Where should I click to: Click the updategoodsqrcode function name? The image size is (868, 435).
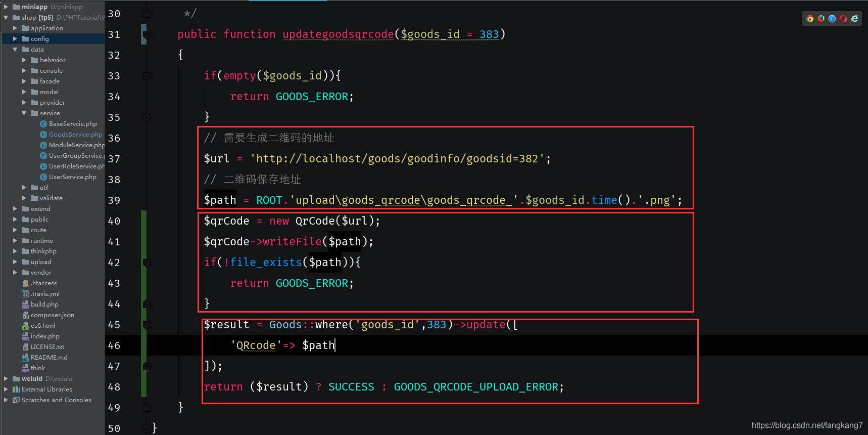click(338, 34)
